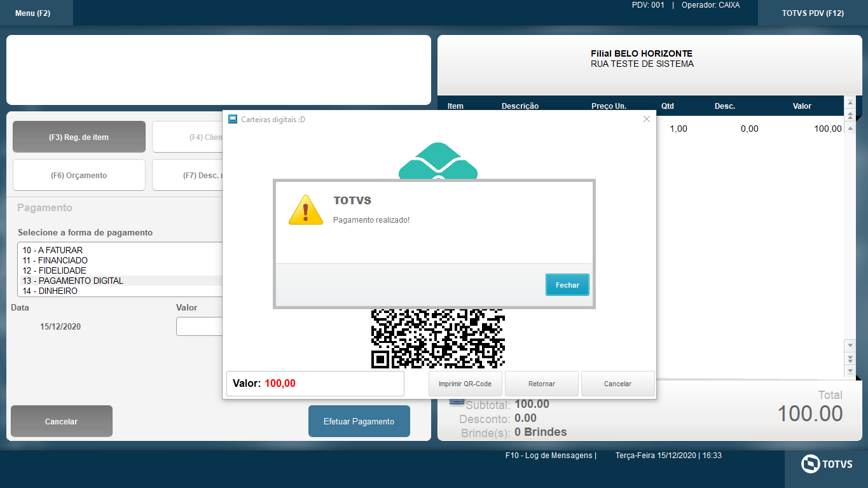Click the 0 Brindes value
This screenshot has height=488, width=868.
541,432
